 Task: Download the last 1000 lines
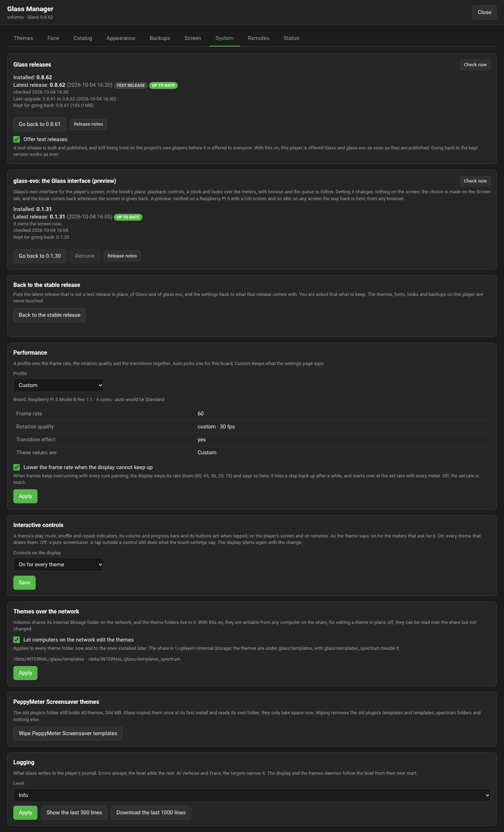(x=151, y=813)
